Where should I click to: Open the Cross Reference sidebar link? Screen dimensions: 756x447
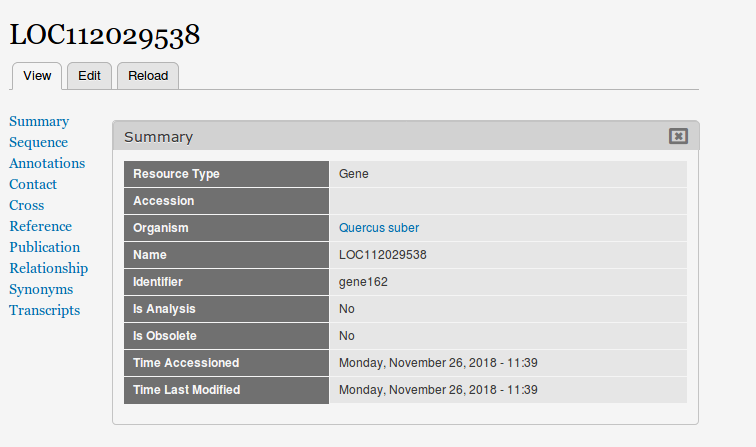pos(40,216)
